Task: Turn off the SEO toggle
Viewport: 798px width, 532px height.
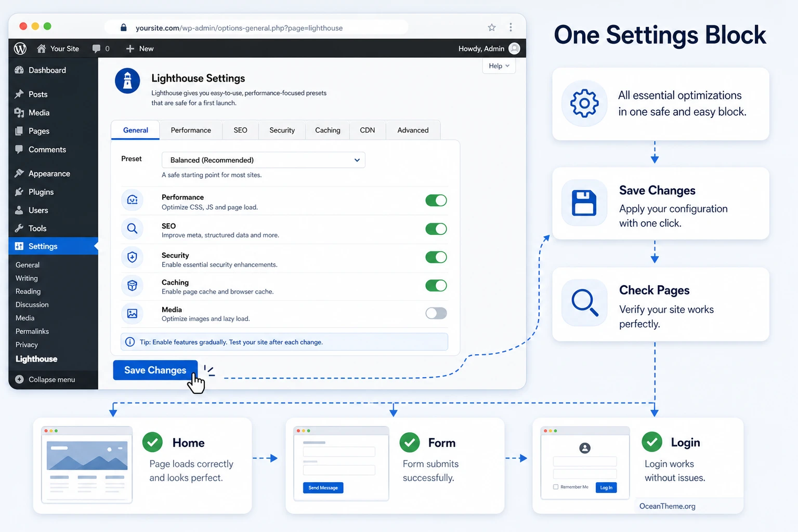Action: pyautogui.click(x=436, y=229)
